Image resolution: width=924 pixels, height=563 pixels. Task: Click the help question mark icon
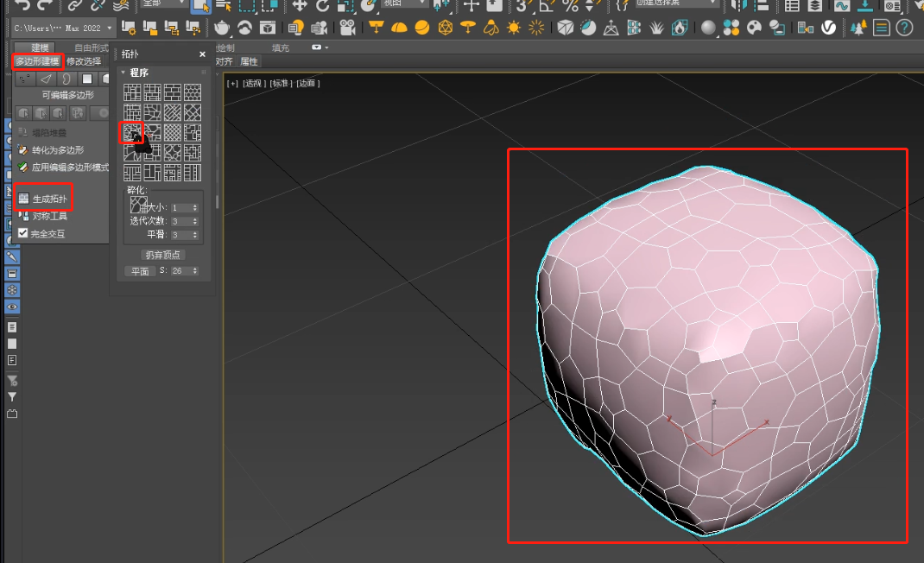(905, 28)
